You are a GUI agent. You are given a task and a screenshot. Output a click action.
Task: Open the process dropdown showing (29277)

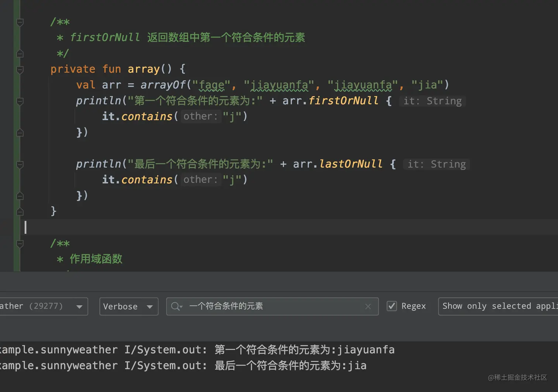(x=44, y=306)
